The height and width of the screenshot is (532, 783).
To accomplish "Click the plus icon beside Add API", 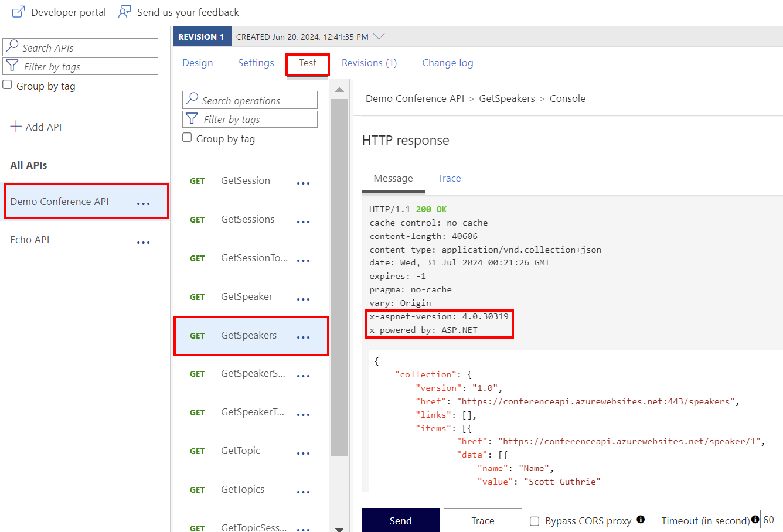I will tap(16, 127).
